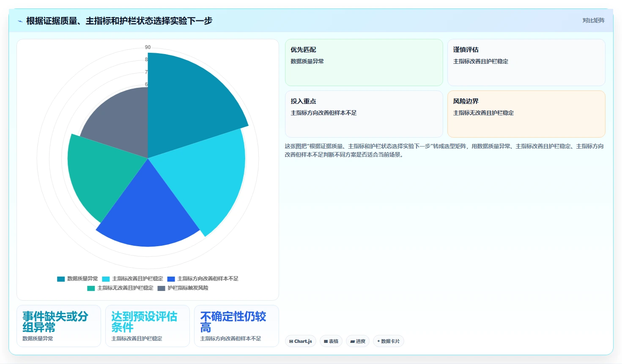Open the 投入重点 matrix card
Screen dimensions: 622x364
(x=364, y=114)
